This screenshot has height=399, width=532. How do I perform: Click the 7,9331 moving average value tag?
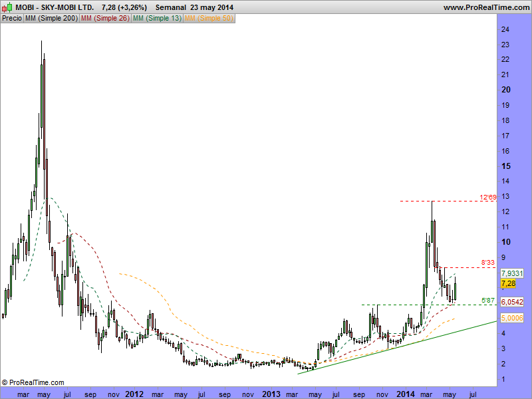pos(512,273)
